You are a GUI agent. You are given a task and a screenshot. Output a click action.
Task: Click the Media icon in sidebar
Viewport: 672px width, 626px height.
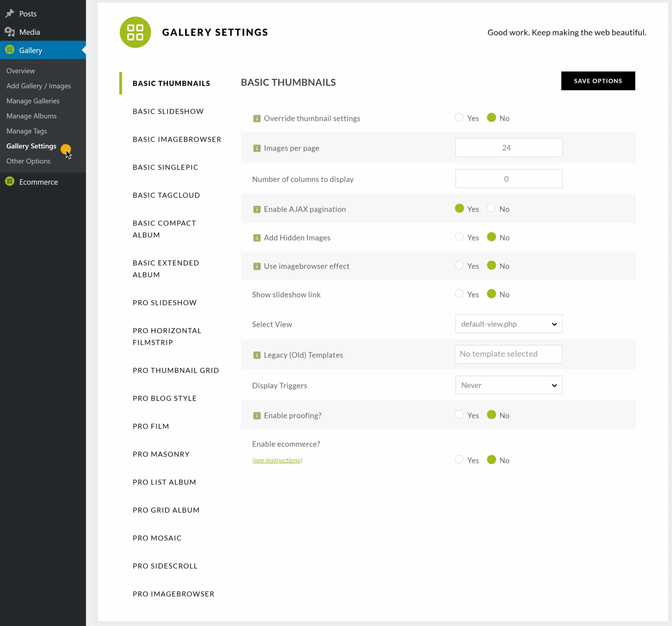click(x=10, y=32)
